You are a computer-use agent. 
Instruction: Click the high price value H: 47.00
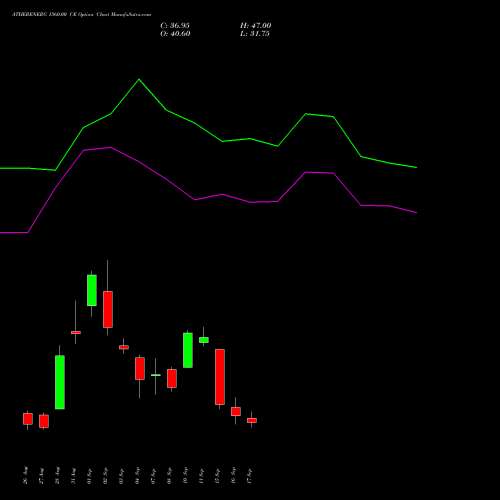tap(256, 26)
